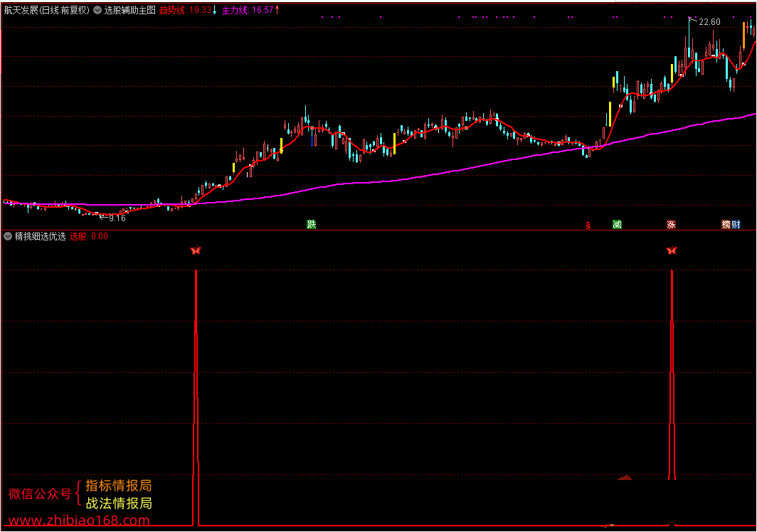Screen dimensions: 757x532
Task: Select the 航天发展(日线.前复权) chart title
Action: coord(47,10)
